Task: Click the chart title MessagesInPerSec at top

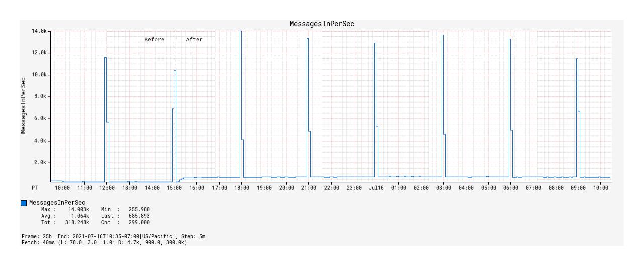Action: (x=321, y=24)
